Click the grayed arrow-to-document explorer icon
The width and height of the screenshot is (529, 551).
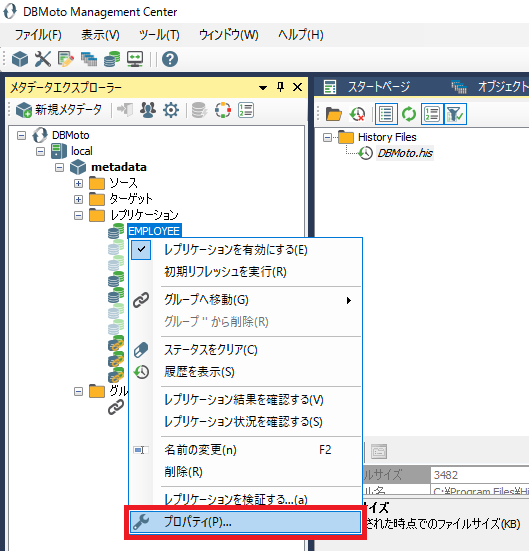point(125,110)
